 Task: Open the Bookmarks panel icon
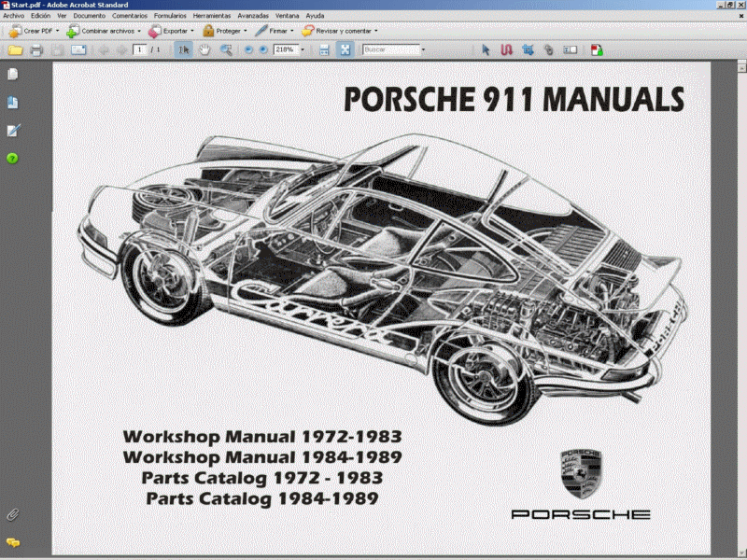[11, 103]
